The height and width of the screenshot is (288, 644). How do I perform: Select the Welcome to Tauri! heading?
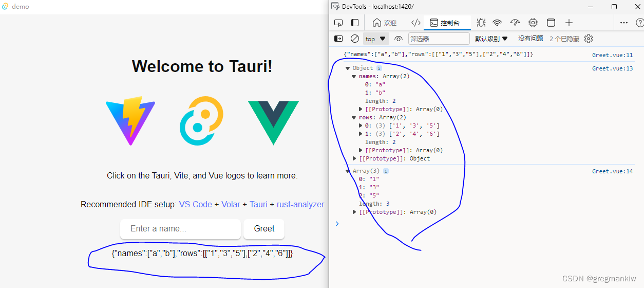pos(202,66)
